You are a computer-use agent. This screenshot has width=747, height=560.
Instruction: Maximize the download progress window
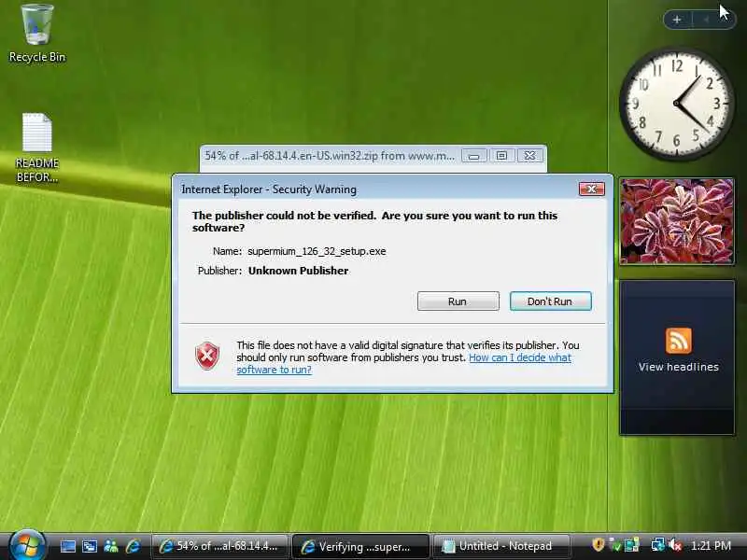tap(501, 156)
